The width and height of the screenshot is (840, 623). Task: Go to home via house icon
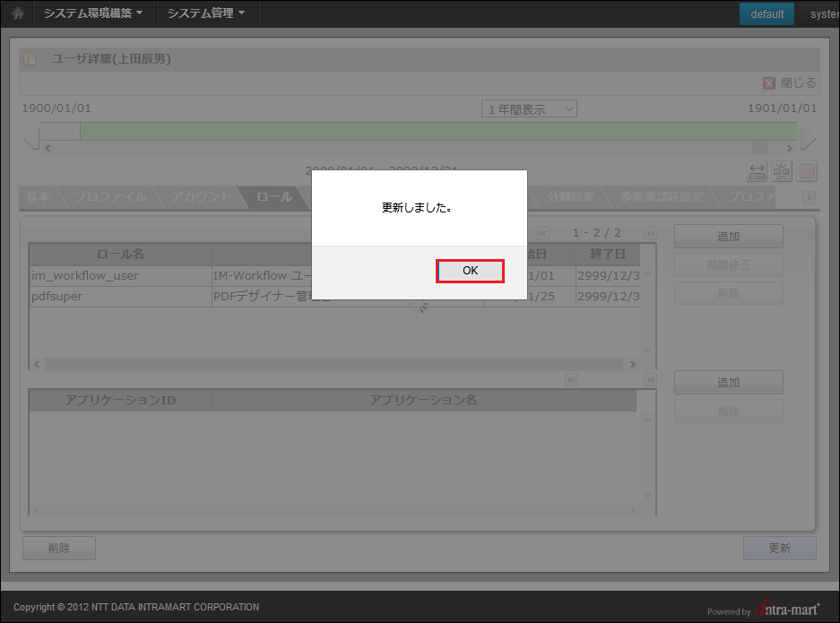pos(18,13)
